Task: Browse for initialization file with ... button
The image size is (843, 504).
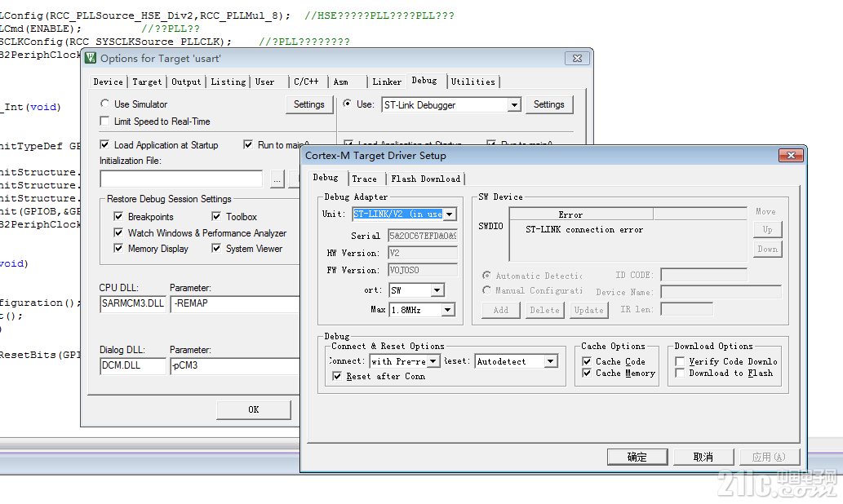Action: click(x=277, y=179)
